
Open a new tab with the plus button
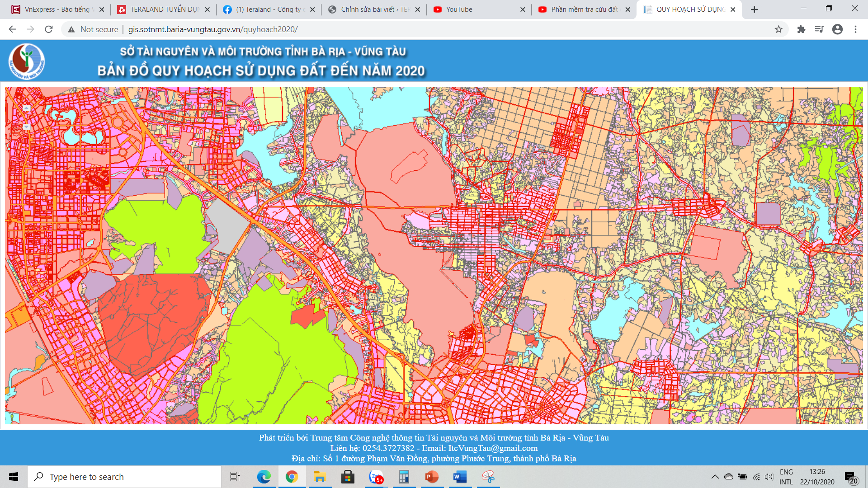coord(754,9)
